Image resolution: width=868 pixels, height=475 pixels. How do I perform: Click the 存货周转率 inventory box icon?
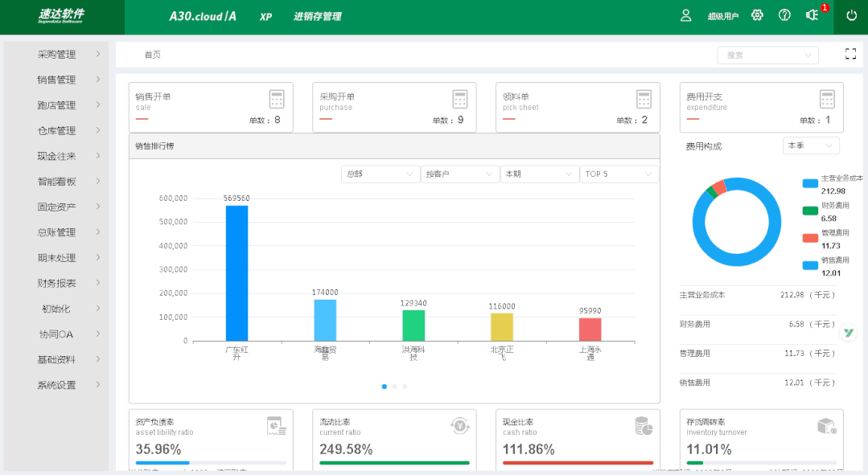(827, 425)
